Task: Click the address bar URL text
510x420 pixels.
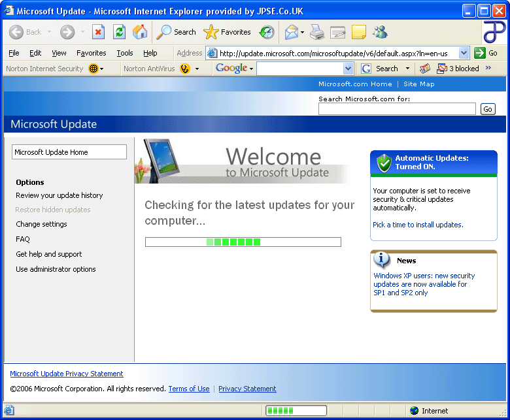Action: tap(333, 54)
